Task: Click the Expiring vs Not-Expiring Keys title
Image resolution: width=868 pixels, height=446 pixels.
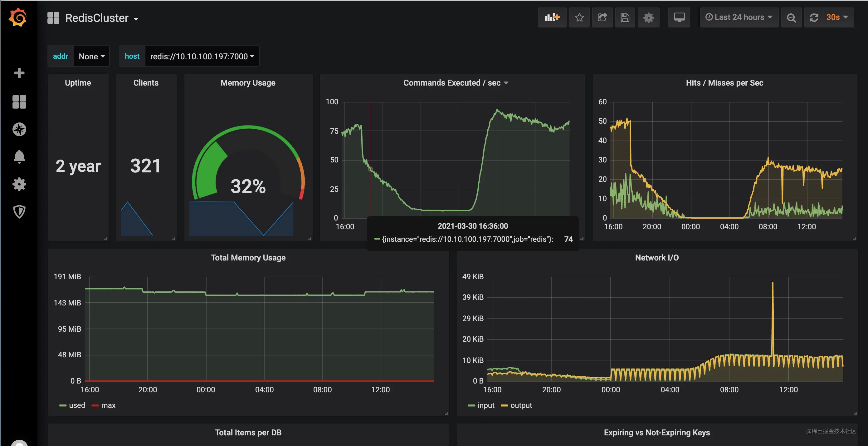Action: click(657, 432)
